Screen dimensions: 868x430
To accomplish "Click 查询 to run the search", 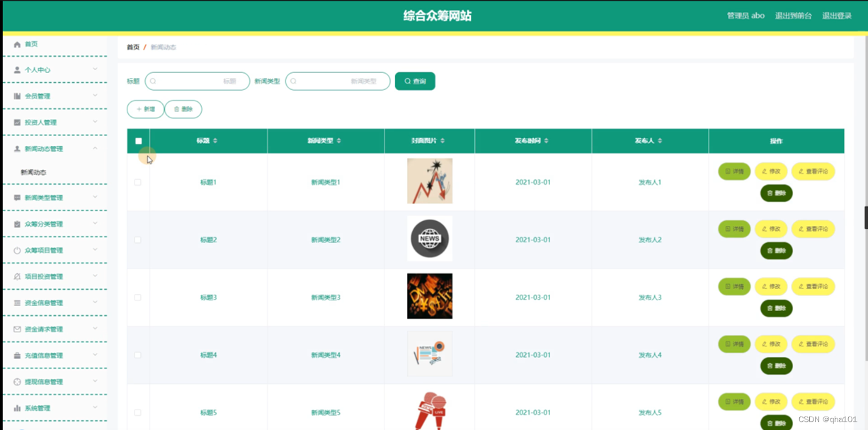I will tap(414, 81).
